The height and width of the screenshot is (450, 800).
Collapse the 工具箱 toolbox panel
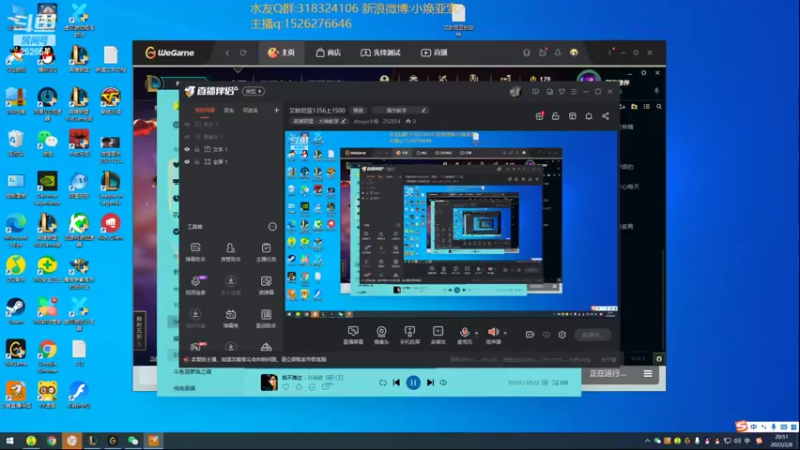tap(272, 227)
